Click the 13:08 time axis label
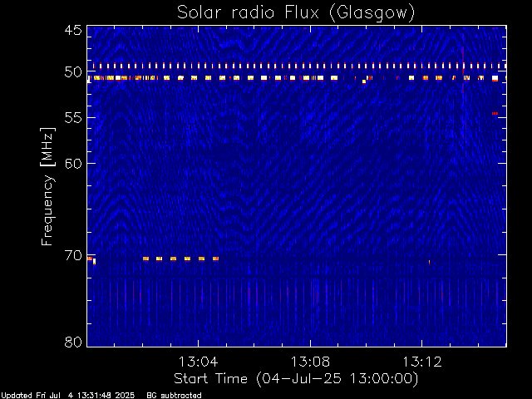532x399 pixels. (x=310, y=362)
